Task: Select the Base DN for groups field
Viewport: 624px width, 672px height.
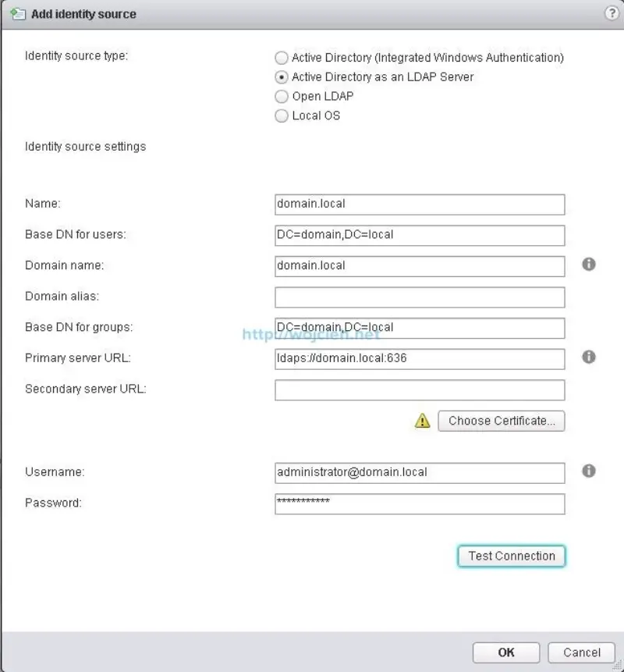Action: point(419,328)
